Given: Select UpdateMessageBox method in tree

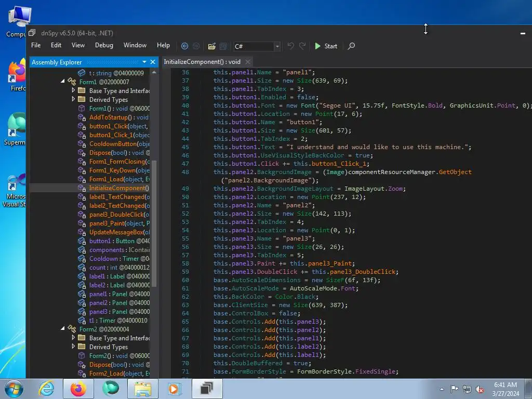Looking at the screenshot, I should [x=119, y=232].
